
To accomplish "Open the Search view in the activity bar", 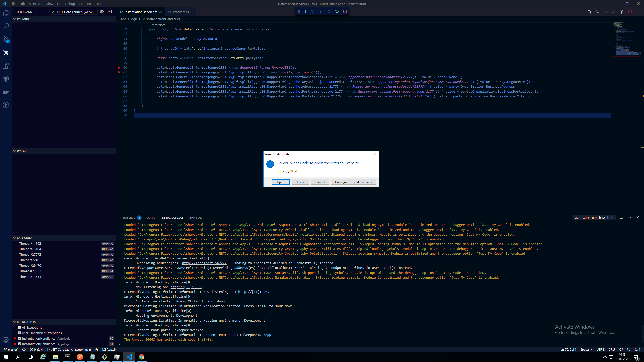I will (6, 26).
